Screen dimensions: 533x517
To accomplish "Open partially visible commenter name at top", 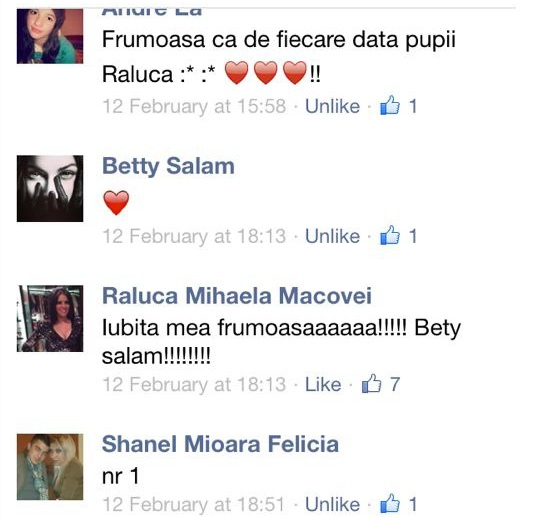I will pos(152,12).
